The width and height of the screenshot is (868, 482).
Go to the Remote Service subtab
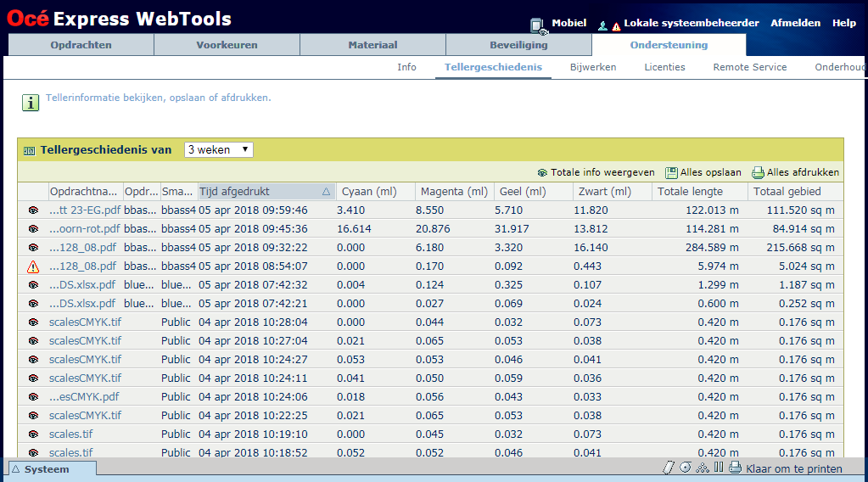click(749, 67)
